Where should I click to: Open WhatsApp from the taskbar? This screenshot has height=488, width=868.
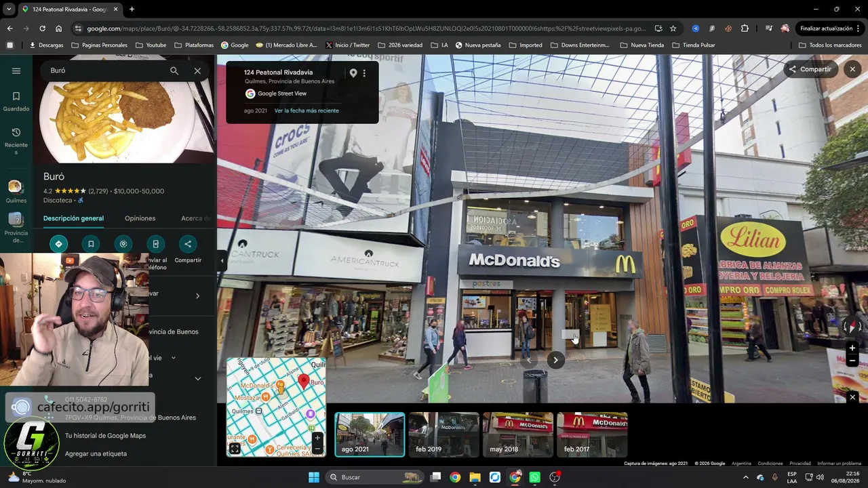(535, 477)
